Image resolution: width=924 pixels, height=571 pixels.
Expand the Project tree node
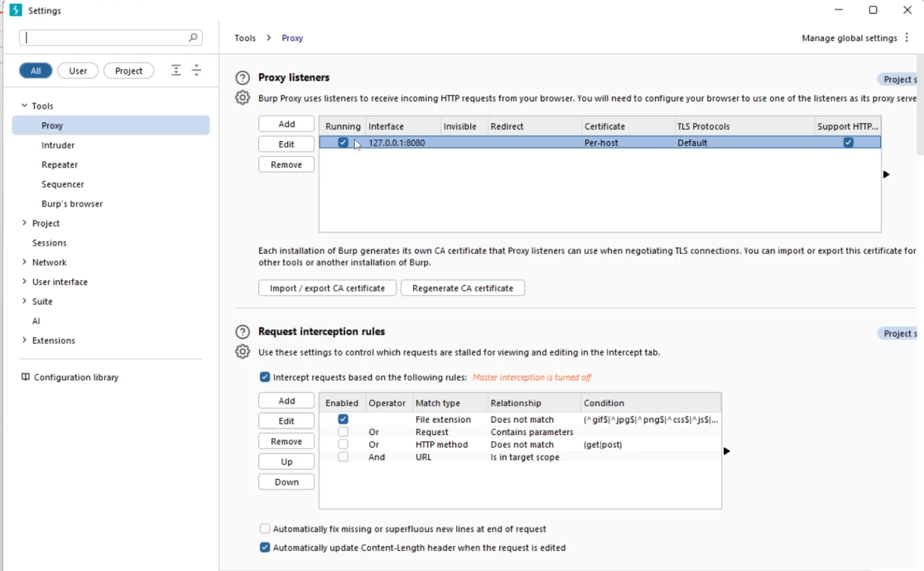24,223
